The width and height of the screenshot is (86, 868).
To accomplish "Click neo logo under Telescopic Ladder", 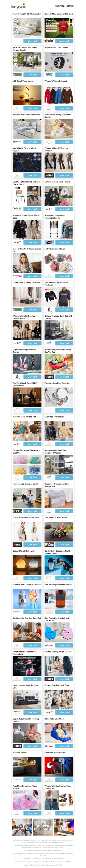I will (x=49, y=243).
